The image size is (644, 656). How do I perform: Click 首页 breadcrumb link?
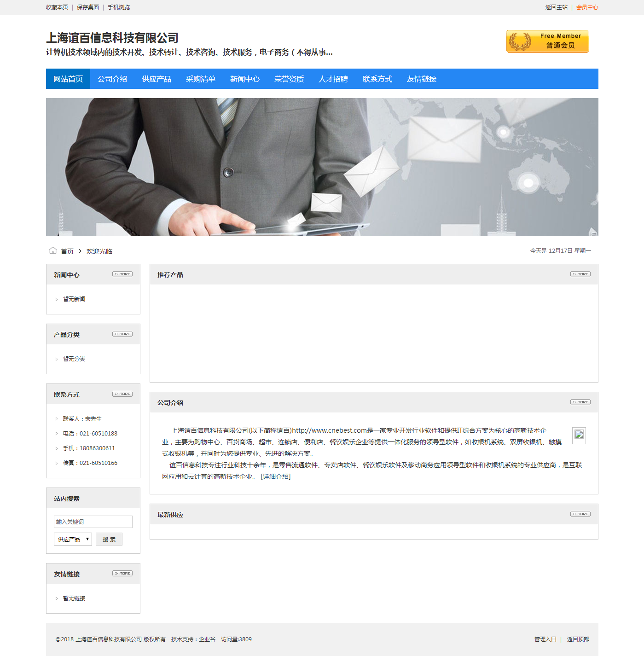click(x=67, y=251)
